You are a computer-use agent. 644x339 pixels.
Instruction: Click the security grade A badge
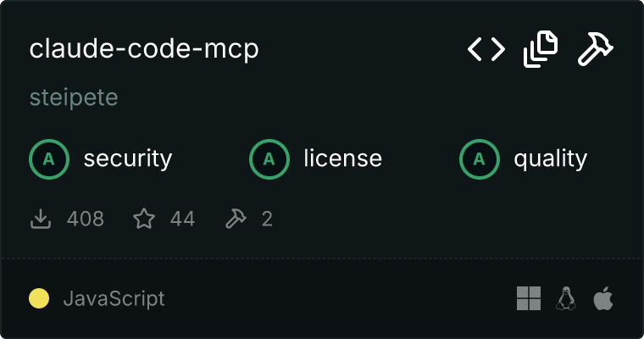click(49, 159)
